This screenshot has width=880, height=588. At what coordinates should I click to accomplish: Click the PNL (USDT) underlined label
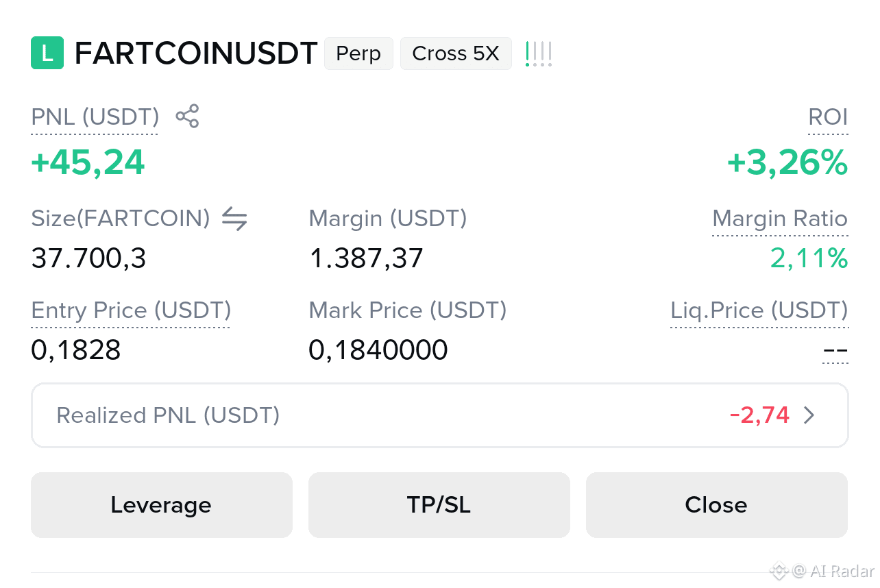point(95,117)
